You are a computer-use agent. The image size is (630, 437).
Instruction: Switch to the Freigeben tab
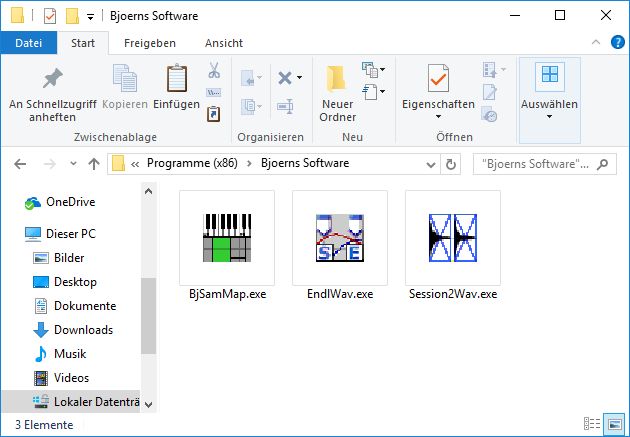point(150,43)
